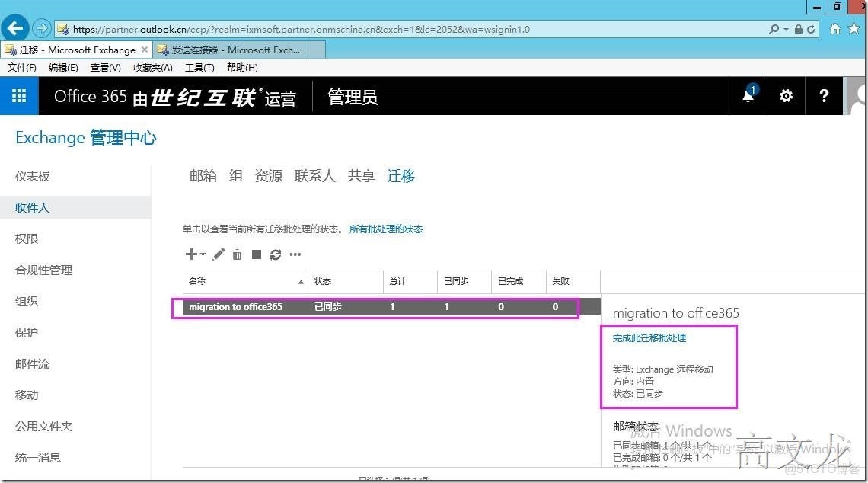
Task: Open the 工具(T) menu
Action: tap(199, 67)
